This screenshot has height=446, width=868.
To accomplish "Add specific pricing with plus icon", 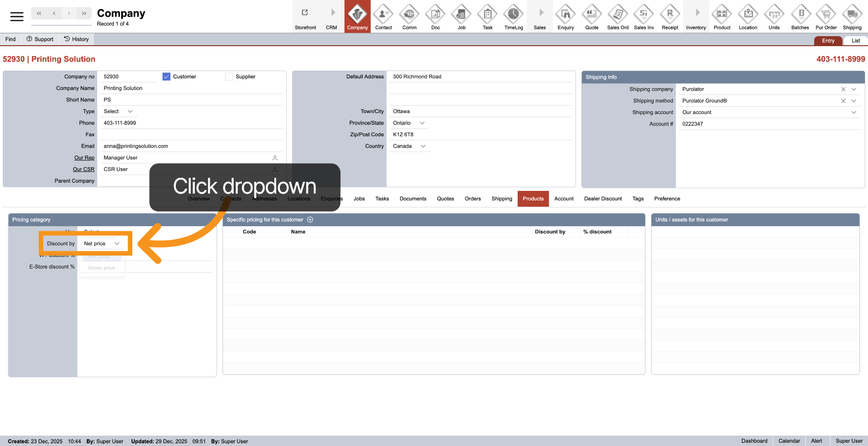I will [310, 220].
